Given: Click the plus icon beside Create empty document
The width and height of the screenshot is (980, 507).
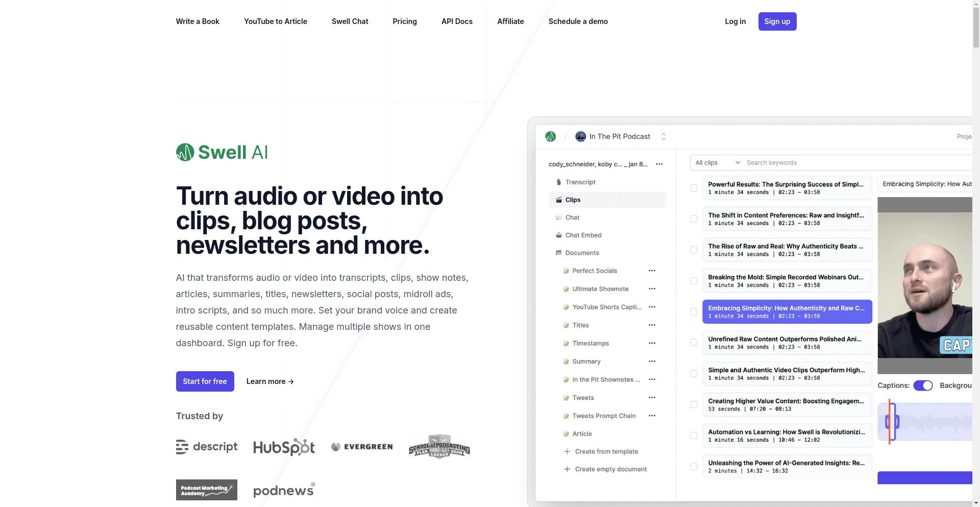Looking at the screenshot, I should pos(567,469).
